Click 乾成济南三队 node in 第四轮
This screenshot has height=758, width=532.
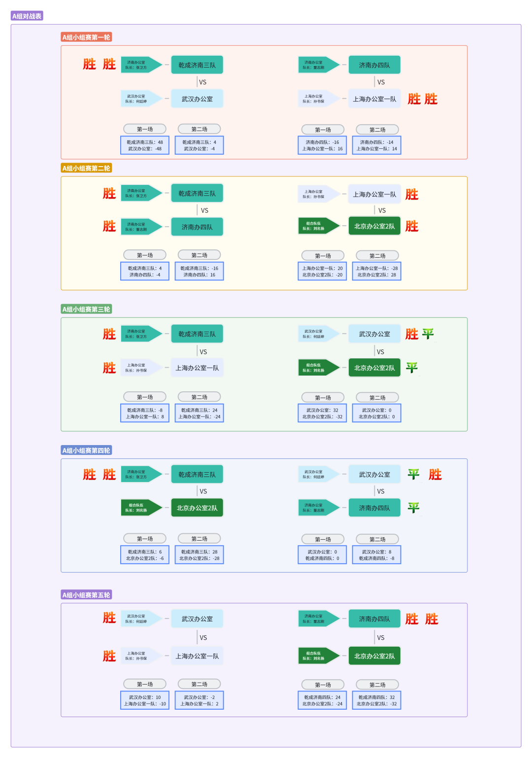point(197,475)
